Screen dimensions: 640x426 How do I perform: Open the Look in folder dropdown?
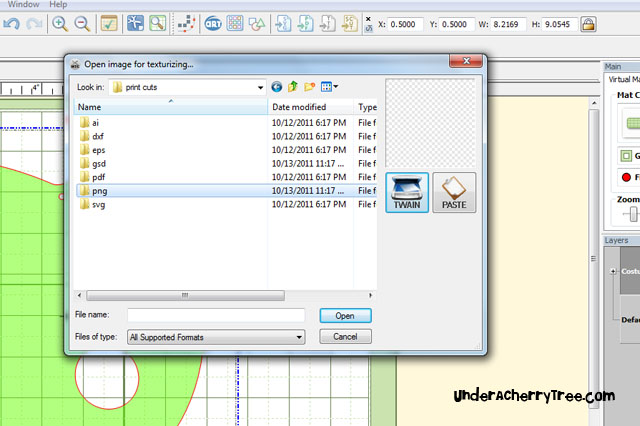(260, 87)
